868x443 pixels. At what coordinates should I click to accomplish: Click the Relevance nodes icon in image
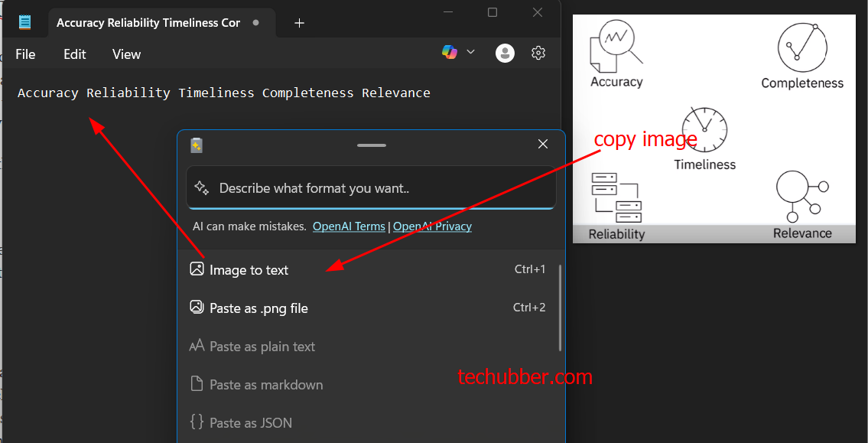(802, 195)
